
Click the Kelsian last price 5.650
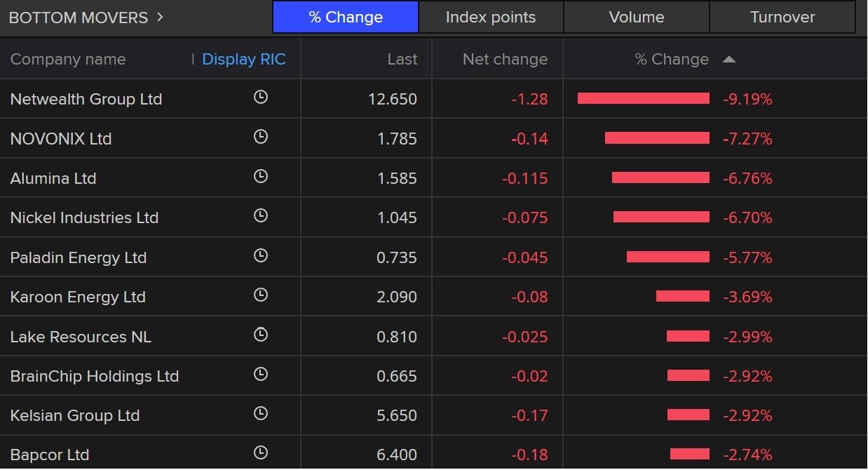397,415
